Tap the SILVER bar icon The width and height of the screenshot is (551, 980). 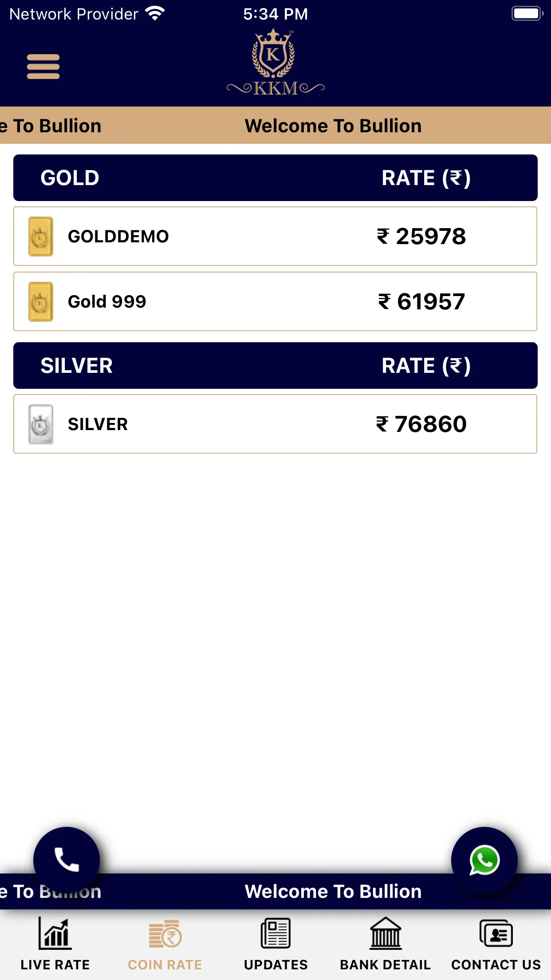[x=41, y=424]
